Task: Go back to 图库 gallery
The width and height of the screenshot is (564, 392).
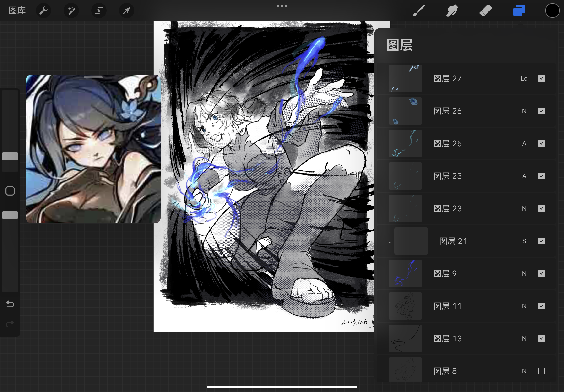Action: click(17, 11)
